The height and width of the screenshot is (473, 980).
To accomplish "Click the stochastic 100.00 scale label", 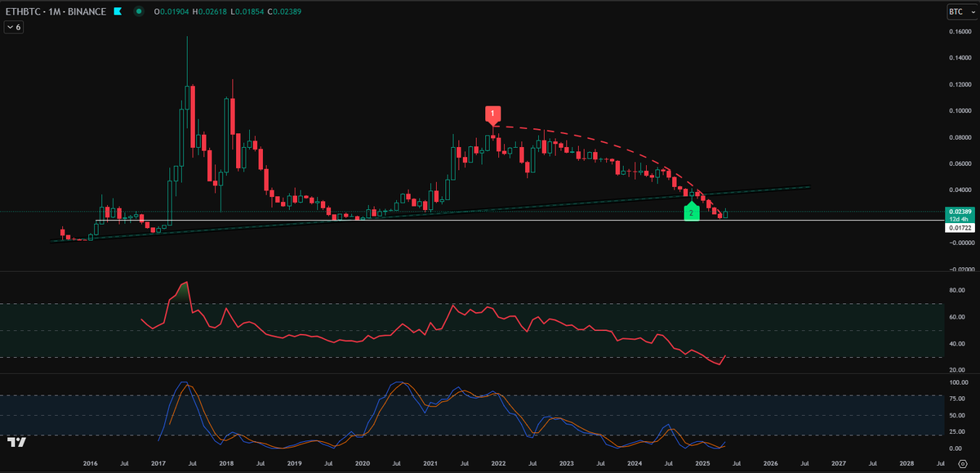I will [960, 382].
